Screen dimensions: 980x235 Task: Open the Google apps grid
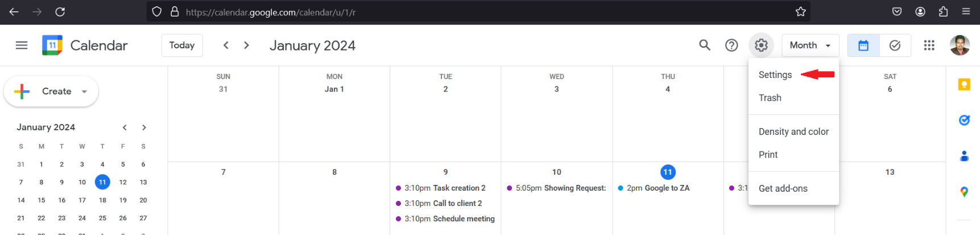coord(929,46)
